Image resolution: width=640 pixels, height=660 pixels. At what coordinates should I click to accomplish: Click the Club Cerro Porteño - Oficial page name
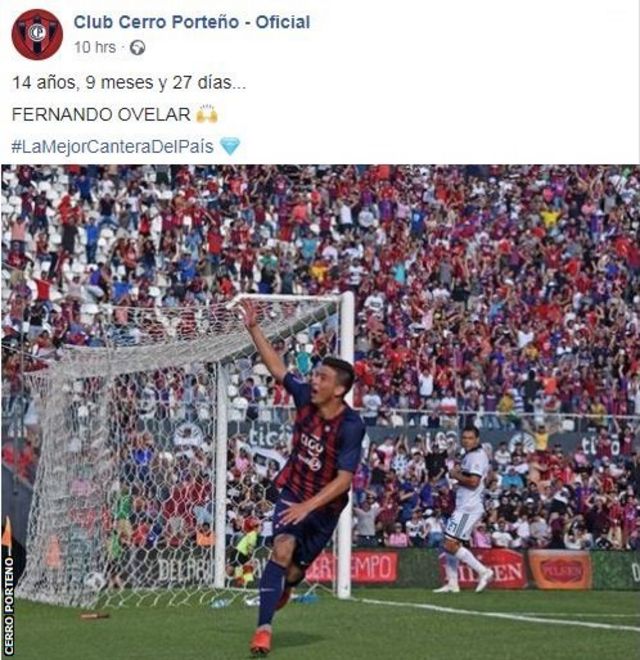(192, 22)
